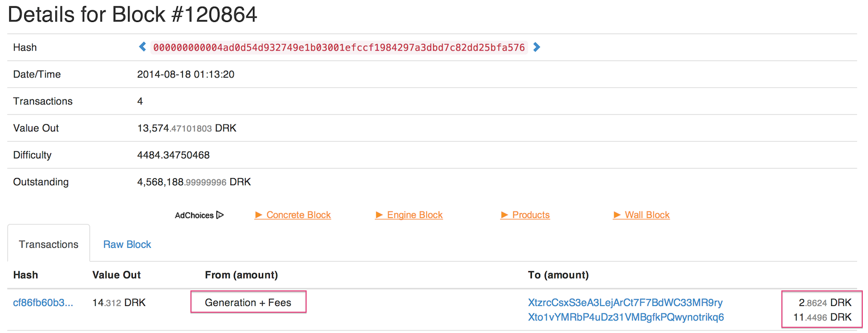The width and height of the screenshot is (868, 333).
Task: Open address Xto1vYMRbP4uDz31VMBgfkPQwynotrikq6
Action: (x=626, y=317)
